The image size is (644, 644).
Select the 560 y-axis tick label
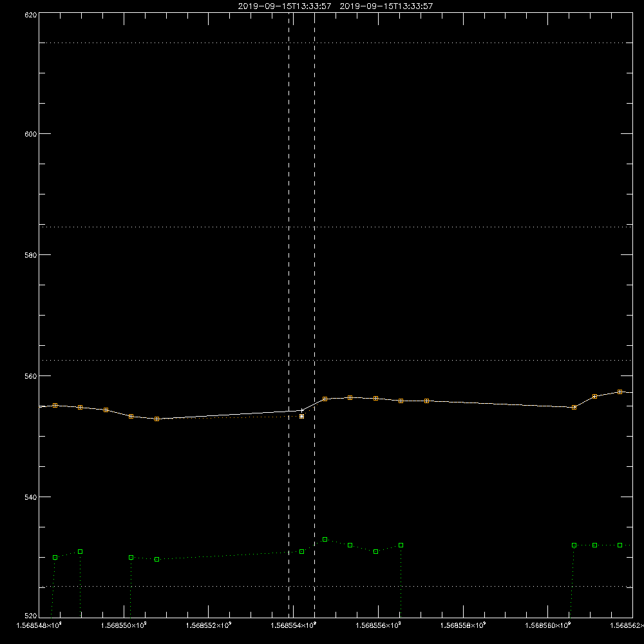tap(31, 376)
